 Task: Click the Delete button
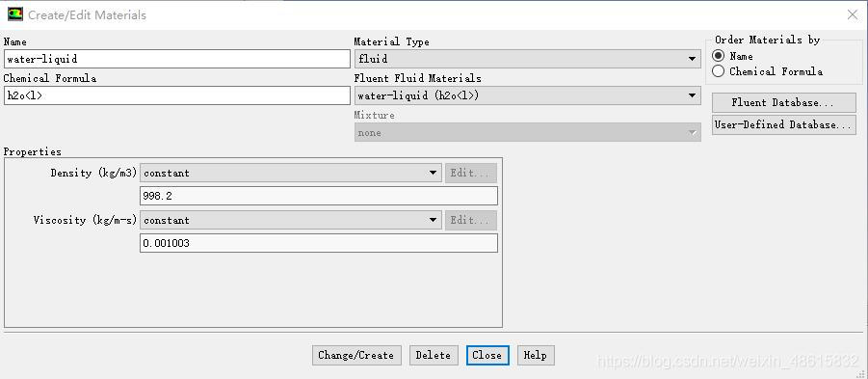coord(434,355)
